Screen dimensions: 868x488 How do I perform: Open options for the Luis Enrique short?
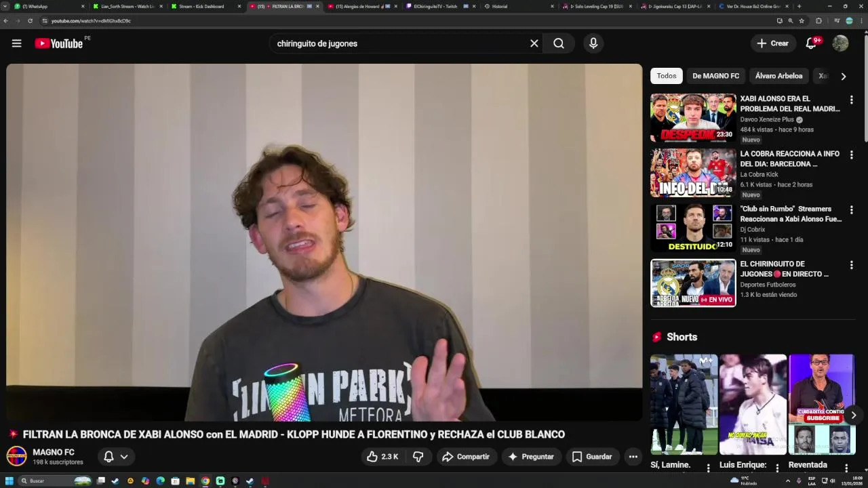tap(777, 468)
